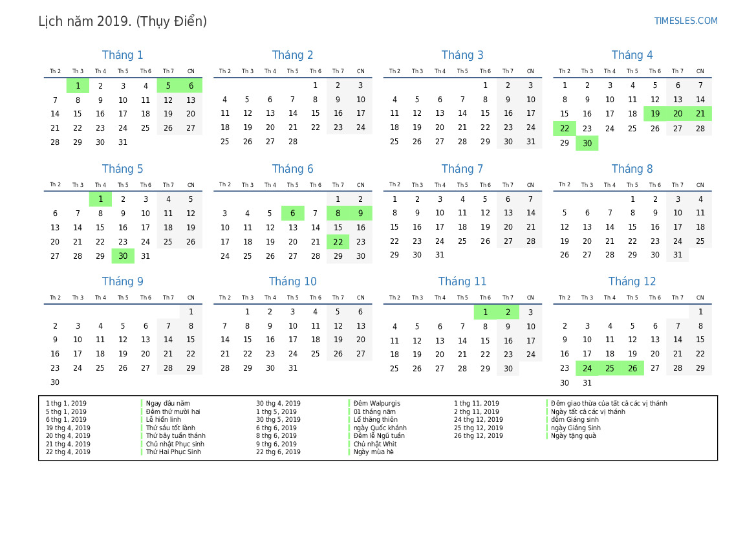Click the Đêm Walpurgis legend entry
Image resolution: width=756 pixels, height=535 pixels.
376,404
